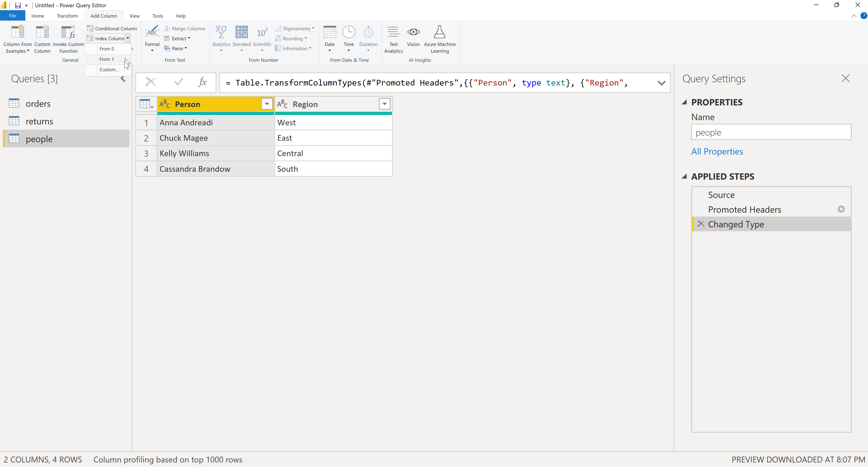Click the query Name input field

(x=771, y=132)
